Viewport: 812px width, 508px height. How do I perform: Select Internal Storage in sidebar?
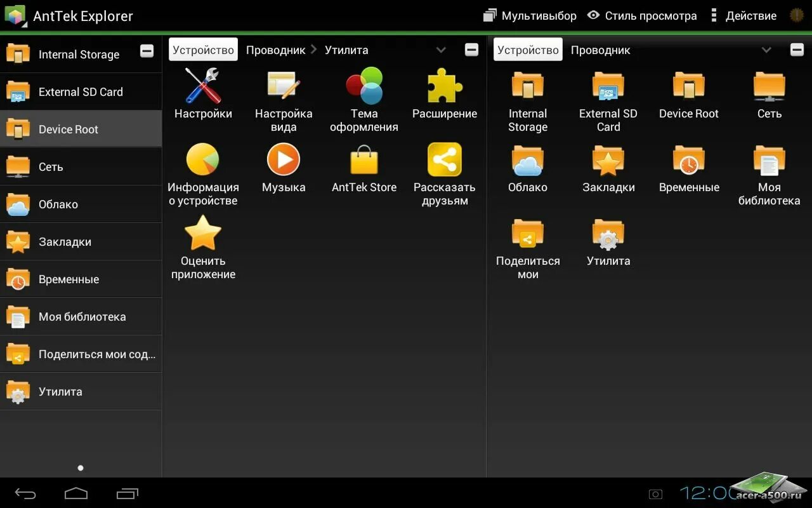(81, 55)
